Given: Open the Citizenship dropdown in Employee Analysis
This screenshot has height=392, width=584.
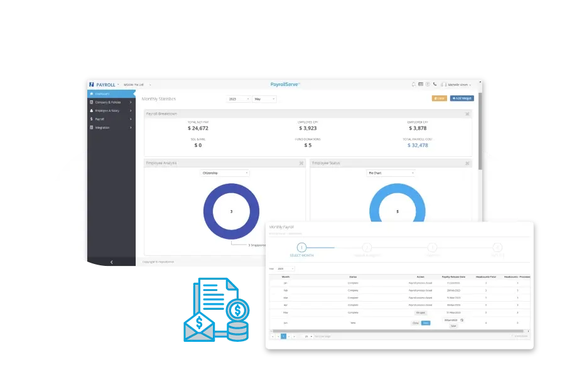Looking at the screenshot, I should coord(225,173).
